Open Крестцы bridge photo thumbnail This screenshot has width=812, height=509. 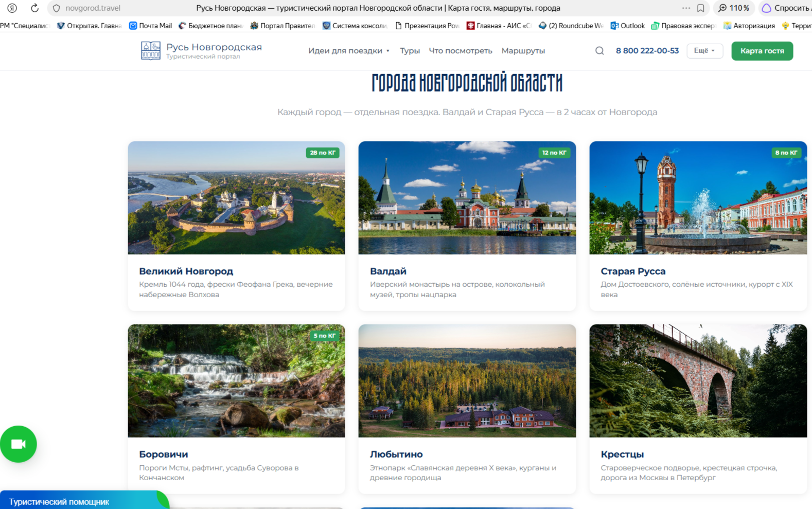coord(698,381)
